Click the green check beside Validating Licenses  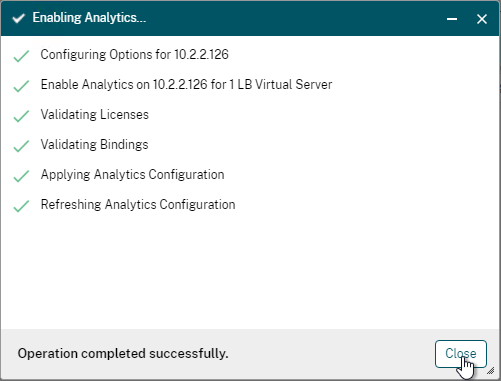click(21, 116)
